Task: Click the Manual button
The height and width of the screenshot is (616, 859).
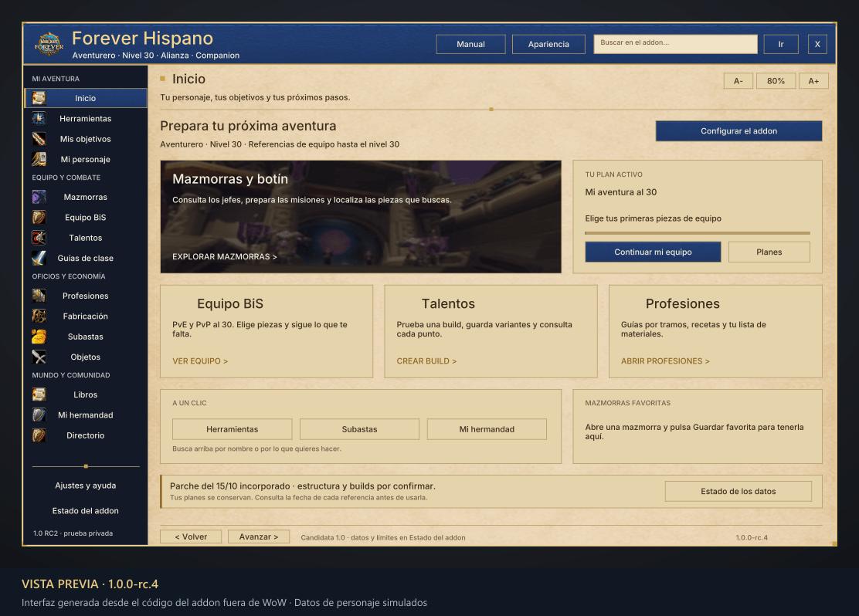Action: coord(470,44)
